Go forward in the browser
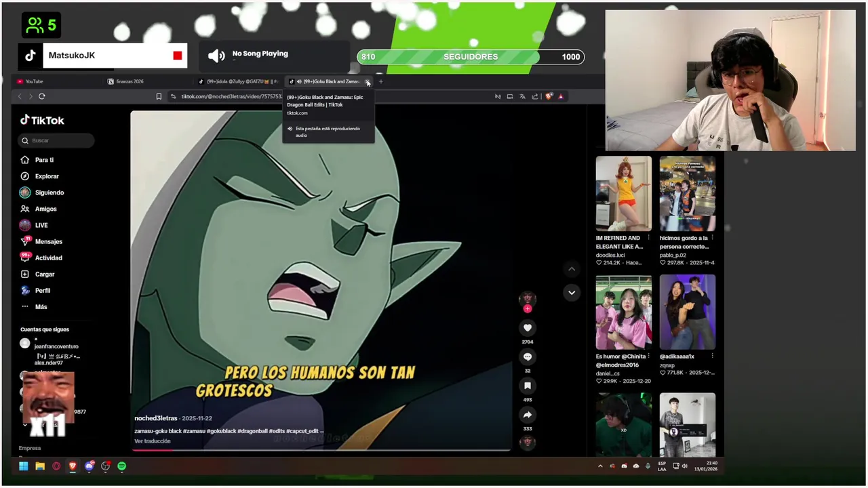The height and width of the screenshot is (488, 868). point(30,96)
